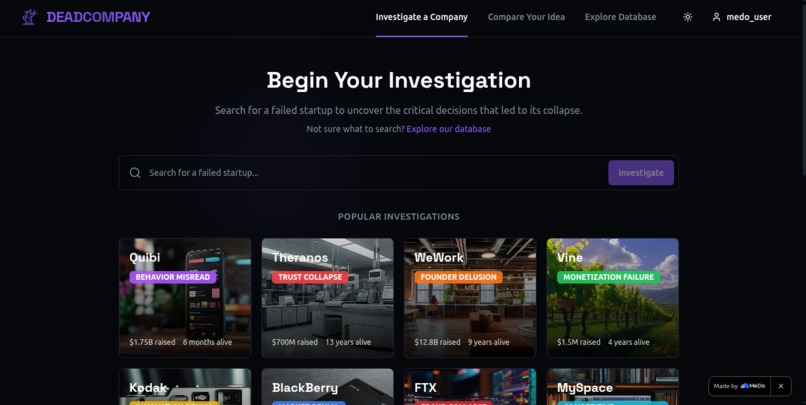The height and width of the screenshot is (405, 806).
Task: Open the Vine investigation card
Action: (x=613, y=298)
